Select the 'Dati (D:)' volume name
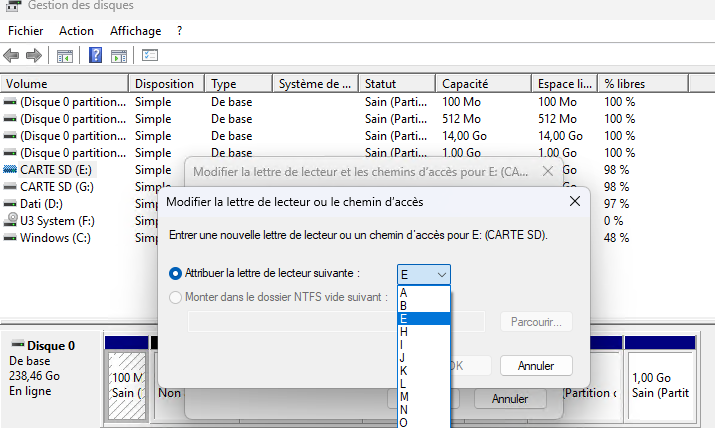This screenshot has height=428, width=715. tap(41, 204)
